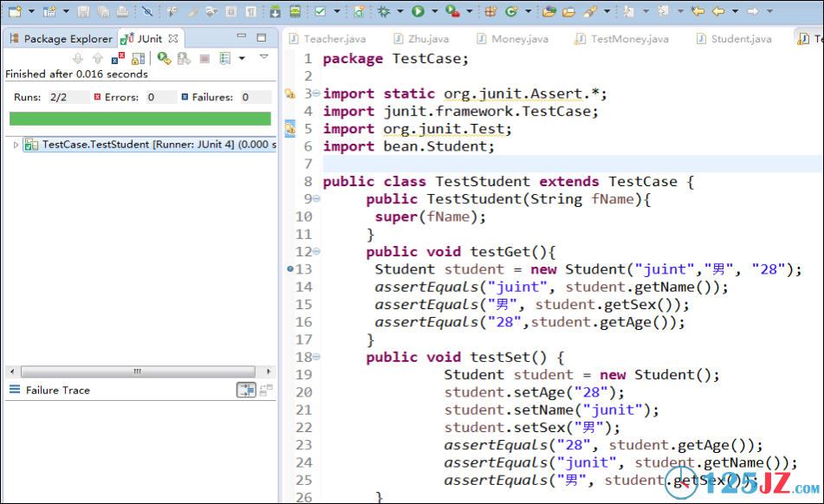
Task: Click the JUnit horizontal scrollbar thumb
Action: click(139, 372)
